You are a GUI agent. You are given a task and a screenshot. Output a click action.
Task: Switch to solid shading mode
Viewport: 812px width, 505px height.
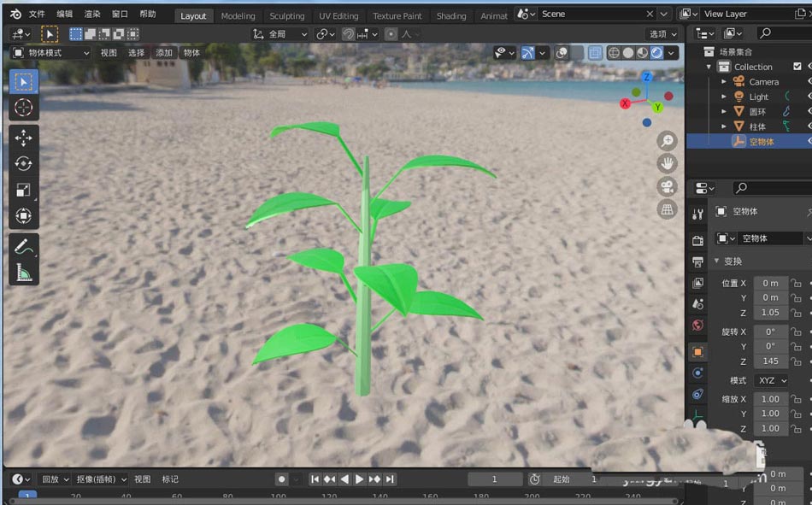click(628, 53)
